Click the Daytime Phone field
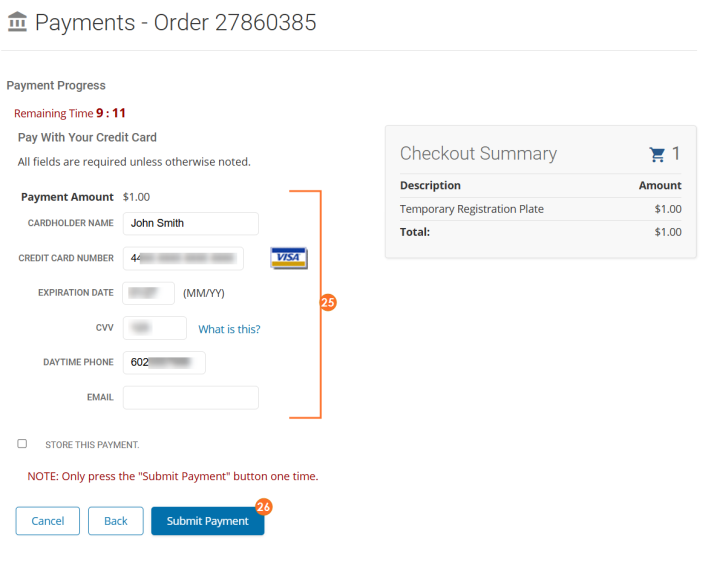The height and width of the screenshot is (563, 708). [x=164, y=363]
